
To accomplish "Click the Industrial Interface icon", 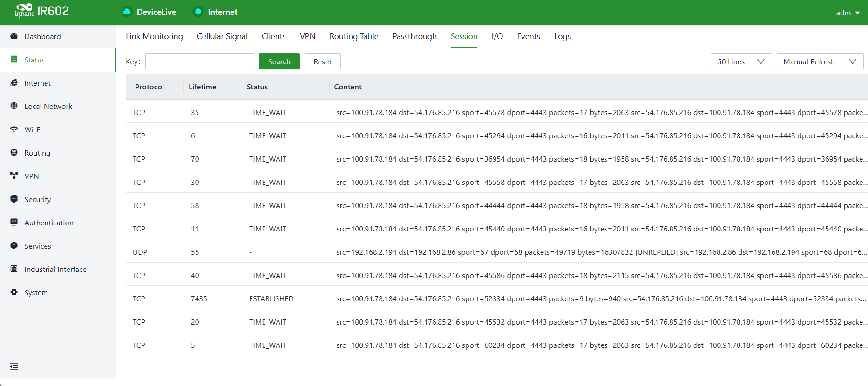I will pos(14,269).
